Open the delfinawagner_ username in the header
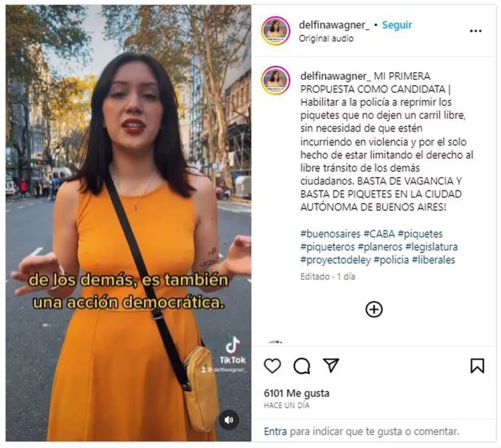The width and height of the screenshot is (501, 448). click(334, 25)
